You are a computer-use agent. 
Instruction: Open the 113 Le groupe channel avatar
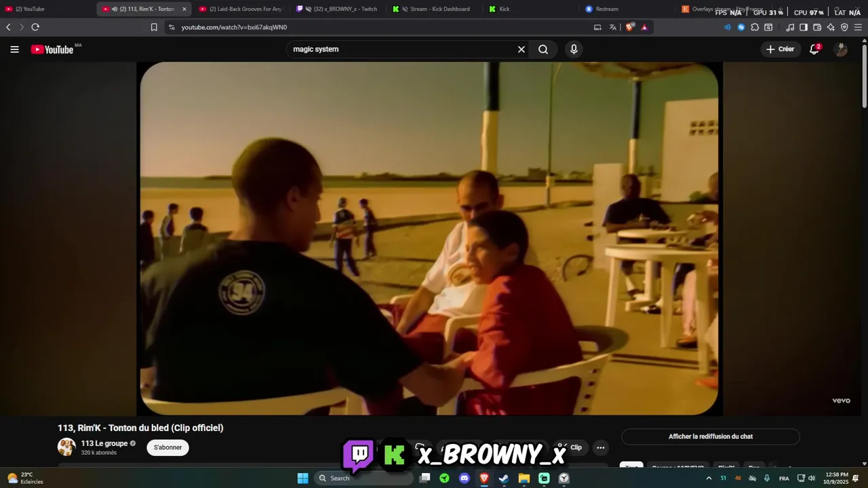pos(66,447)
